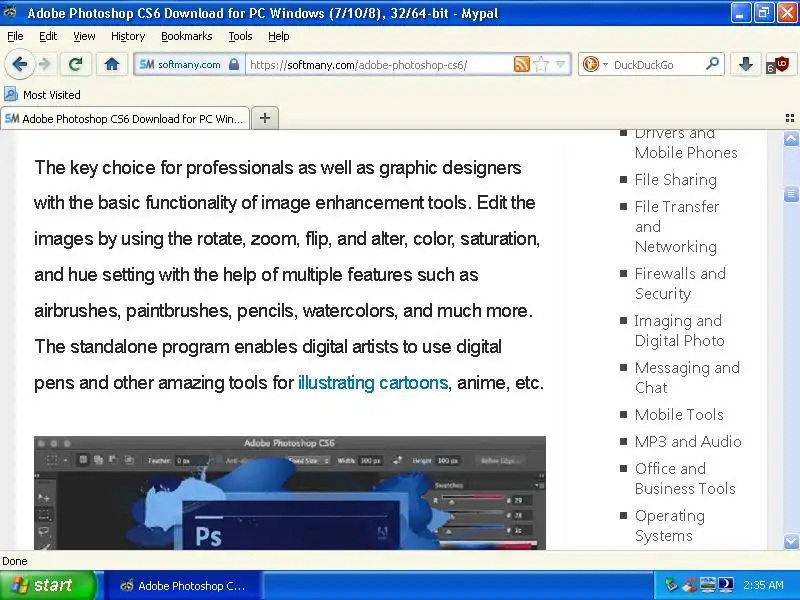
Task: Click the search magnifier icon
Action: 712,64
